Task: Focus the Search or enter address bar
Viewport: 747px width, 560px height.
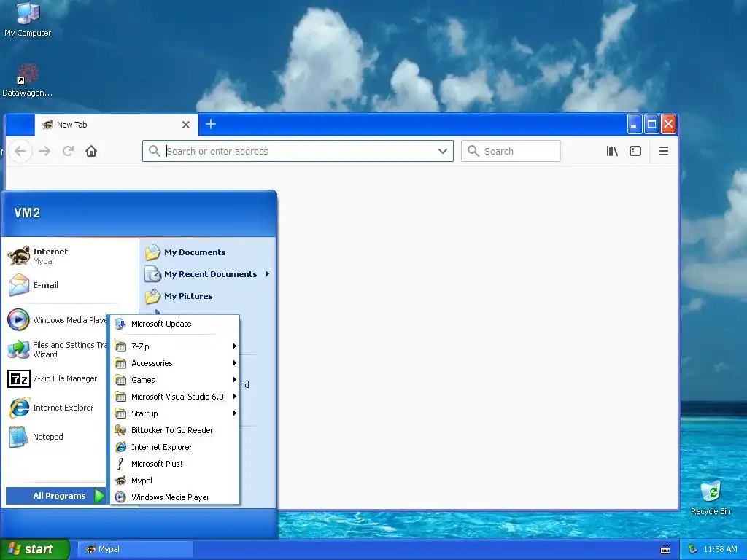Action: 298,151
